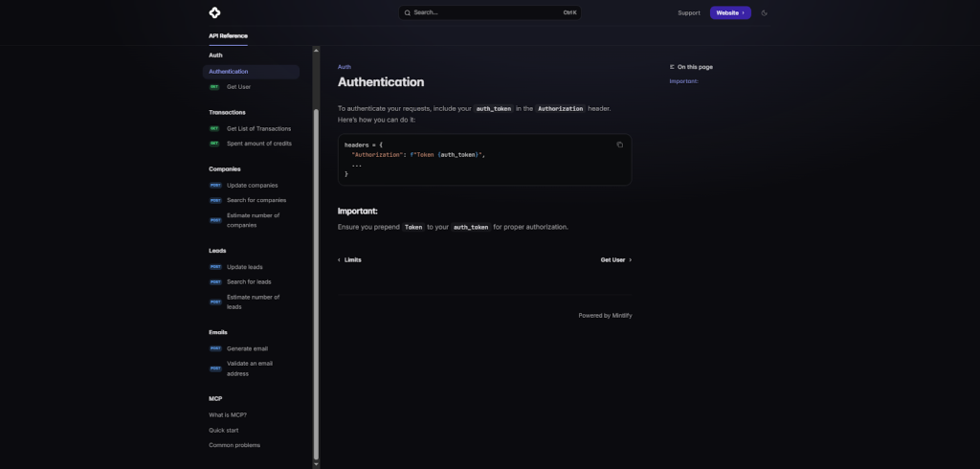Click the Website button
The width and height of the screenshot is (980, 469).
pyautogui.click(x=730, y=12)
